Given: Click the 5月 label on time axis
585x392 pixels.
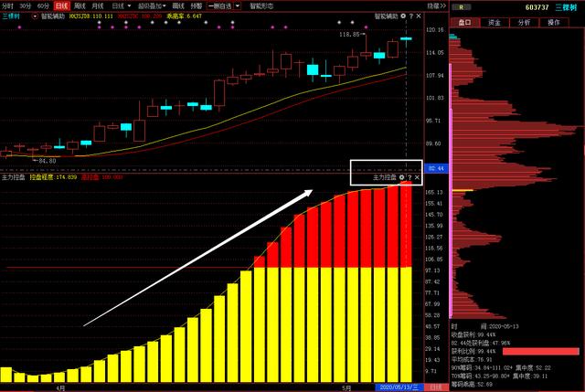Looking at the screenshot, I should point(346,388).
